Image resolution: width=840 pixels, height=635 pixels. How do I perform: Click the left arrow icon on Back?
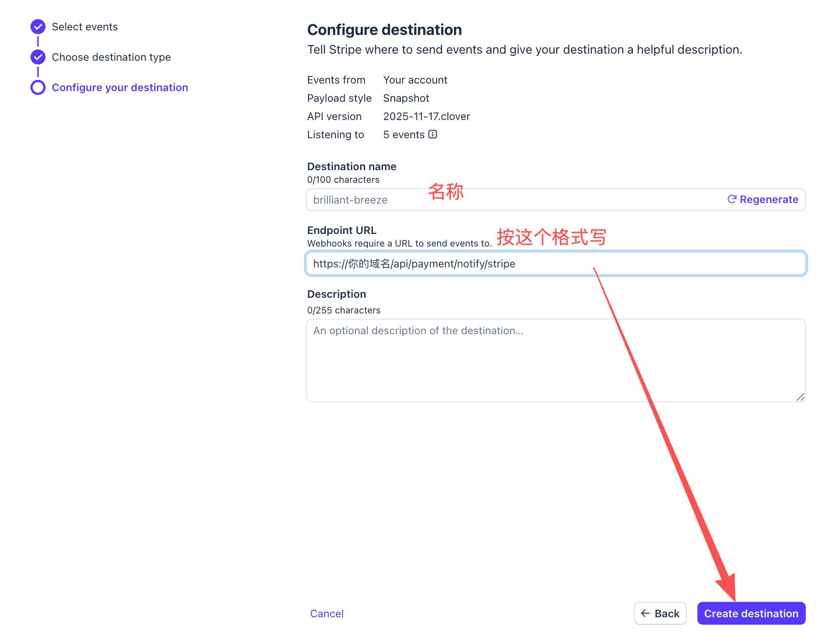pyautogui.click(x=645, y=614)
